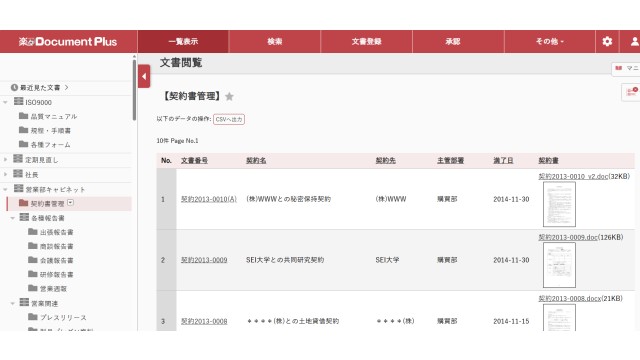The height and width of the screenshot is (360, 640).
Task: Collapse sidebar with the red arrow button
Action: [144, 76]
